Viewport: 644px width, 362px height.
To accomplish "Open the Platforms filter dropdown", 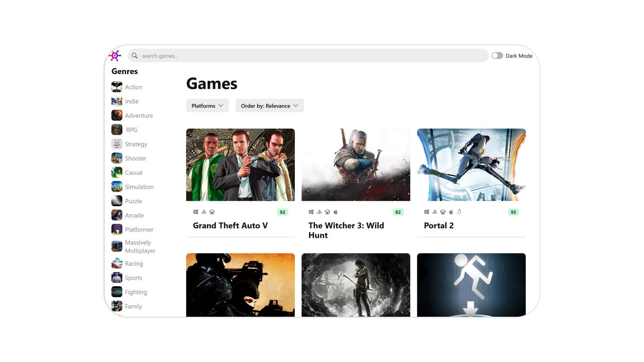I will click(x=207, y=106).
